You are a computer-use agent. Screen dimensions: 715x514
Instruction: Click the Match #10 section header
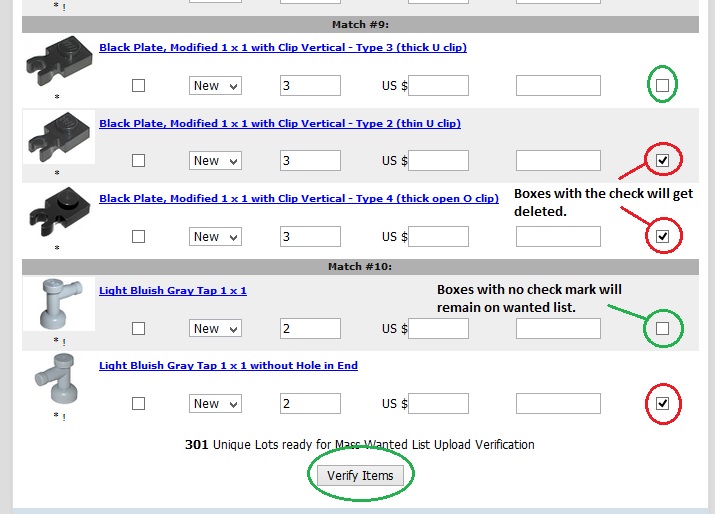[x=360, y=266]
